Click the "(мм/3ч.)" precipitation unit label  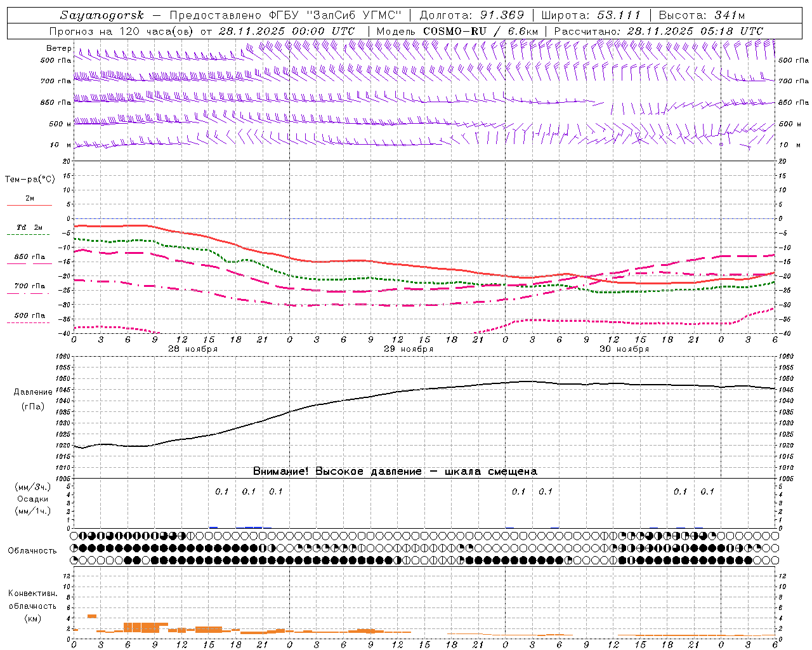pos(33,487)
